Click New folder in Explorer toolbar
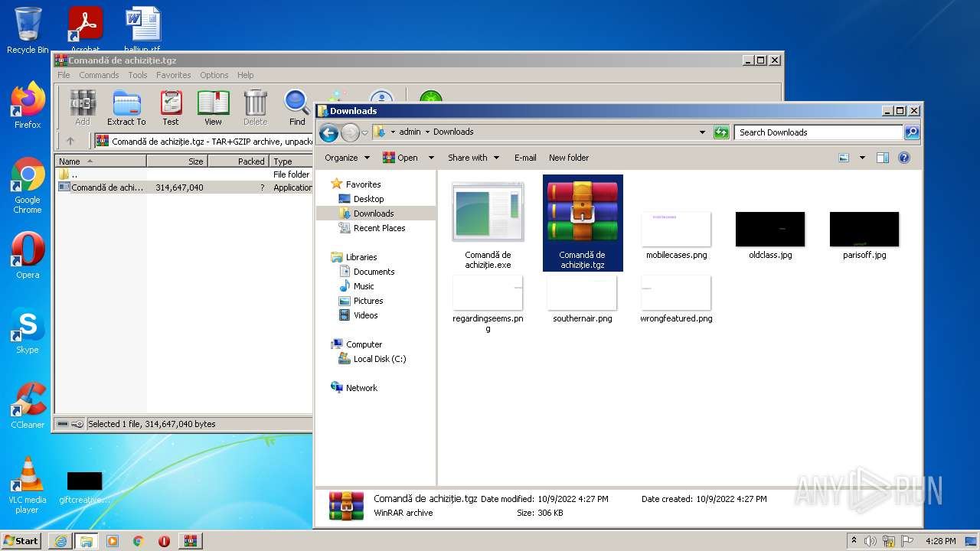The image size is (980, 551). [569, 158]
